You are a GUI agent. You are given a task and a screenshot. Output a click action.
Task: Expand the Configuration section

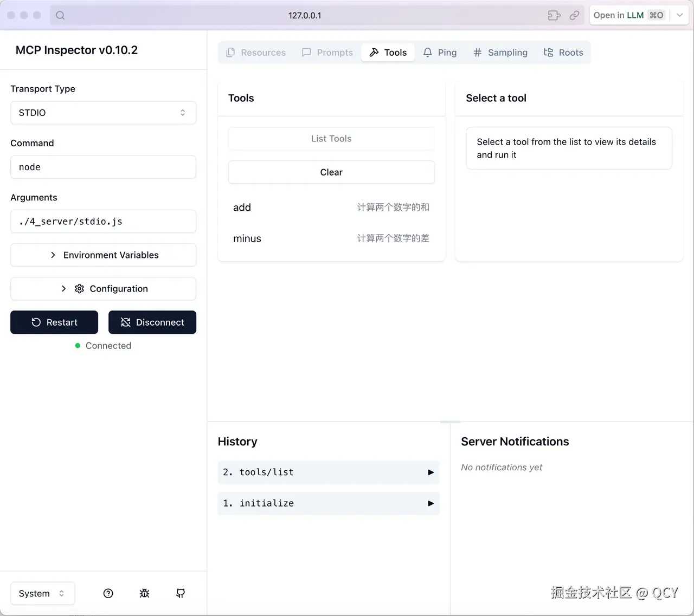click(x=103, y=289)
